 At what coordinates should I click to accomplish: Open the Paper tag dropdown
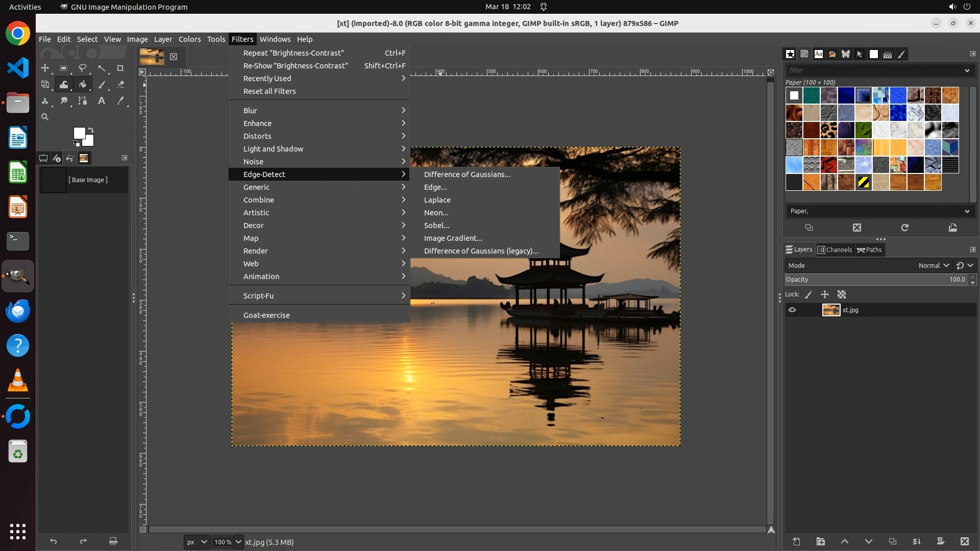(x=967, y=211)
